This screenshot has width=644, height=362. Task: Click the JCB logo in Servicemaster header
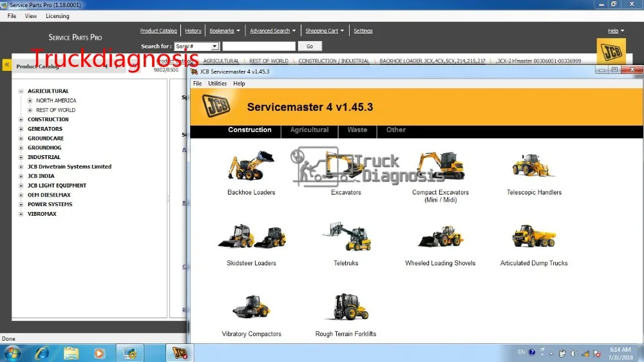tap(216, 106)
